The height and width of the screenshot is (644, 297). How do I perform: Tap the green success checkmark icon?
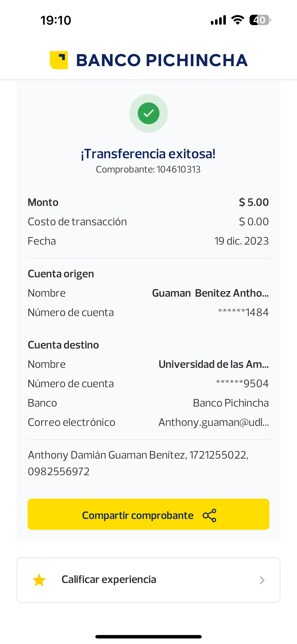[x=148, y=113]
